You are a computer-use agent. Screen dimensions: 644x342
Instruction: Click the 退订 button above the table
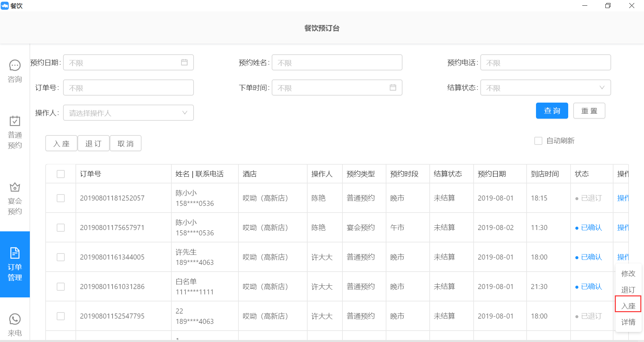(x=94, y=144)
